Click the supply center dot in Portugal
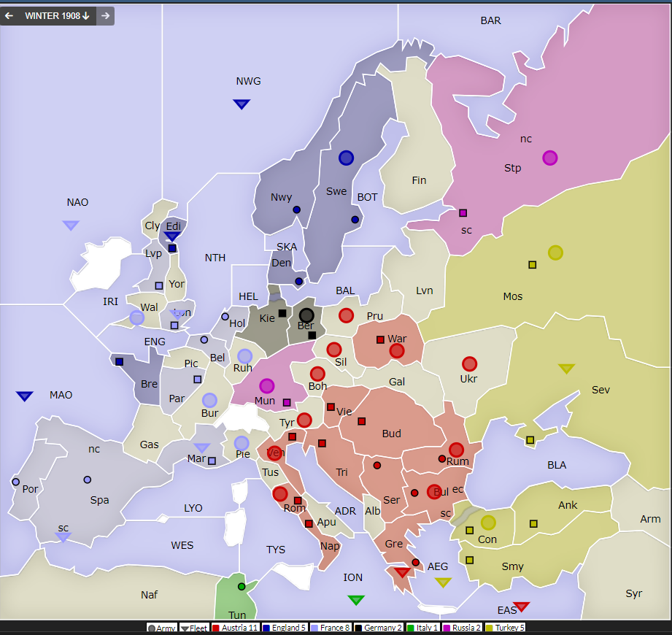 point(16,482)
